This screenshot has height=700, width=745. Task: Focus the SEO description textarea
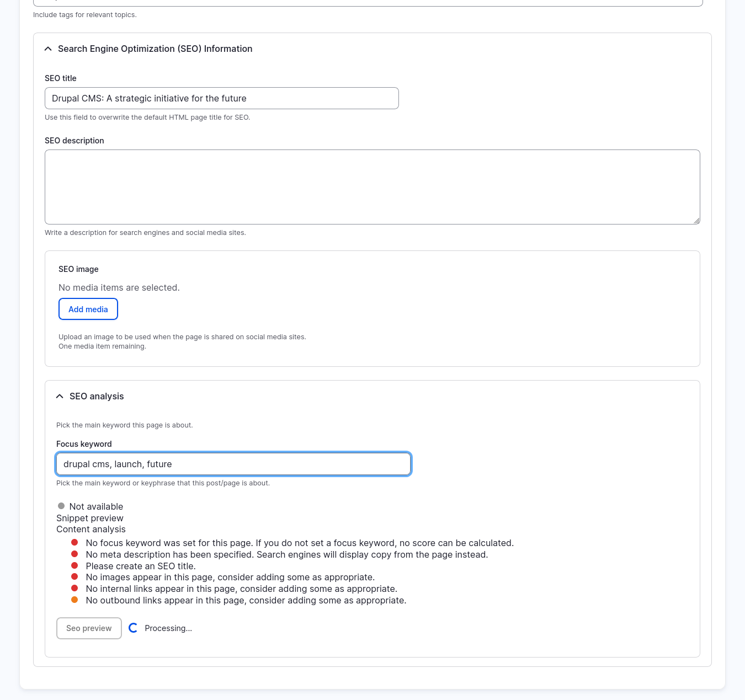[x=372, y=186]
